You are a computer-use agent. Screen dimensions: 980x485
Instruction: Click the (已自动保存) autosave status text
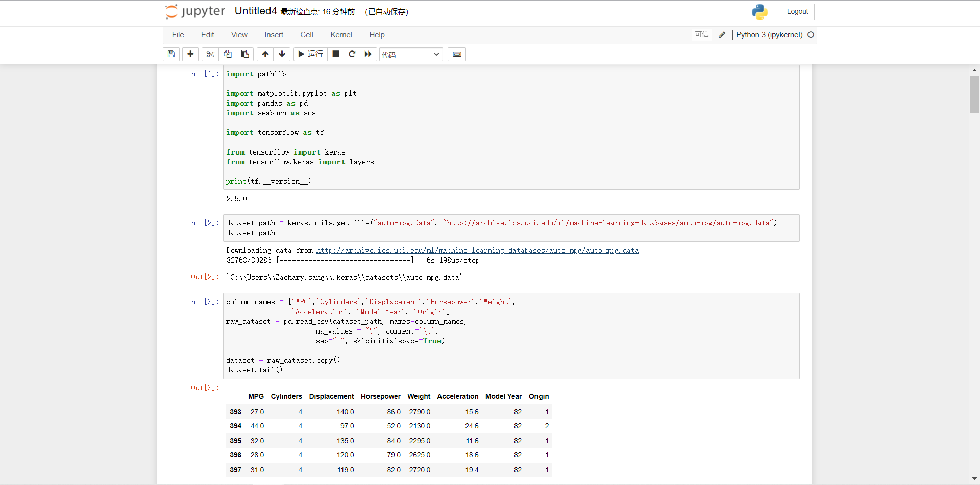[x=386, y=12]
